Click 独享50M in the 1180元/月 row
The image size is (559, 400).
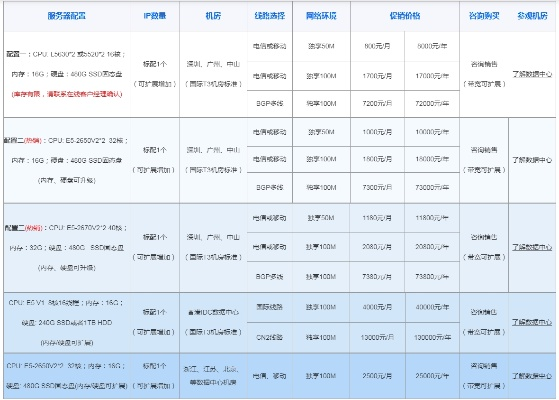(321, 218)
